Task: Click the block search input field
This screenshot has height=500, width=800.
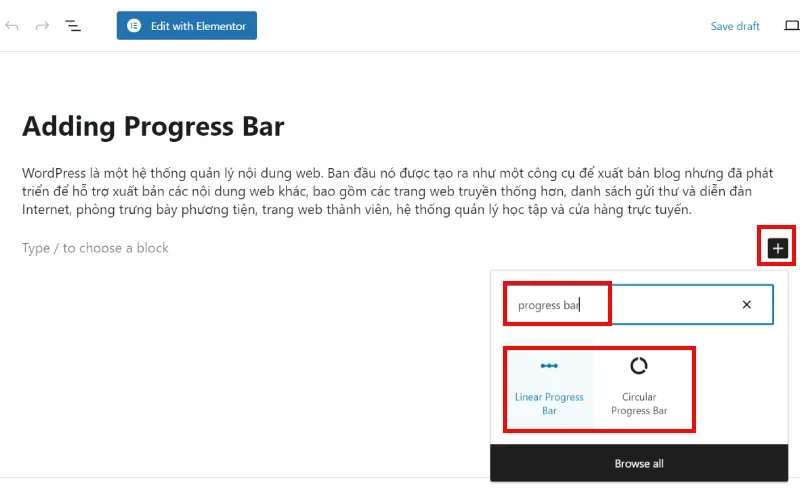Action: 639,305
